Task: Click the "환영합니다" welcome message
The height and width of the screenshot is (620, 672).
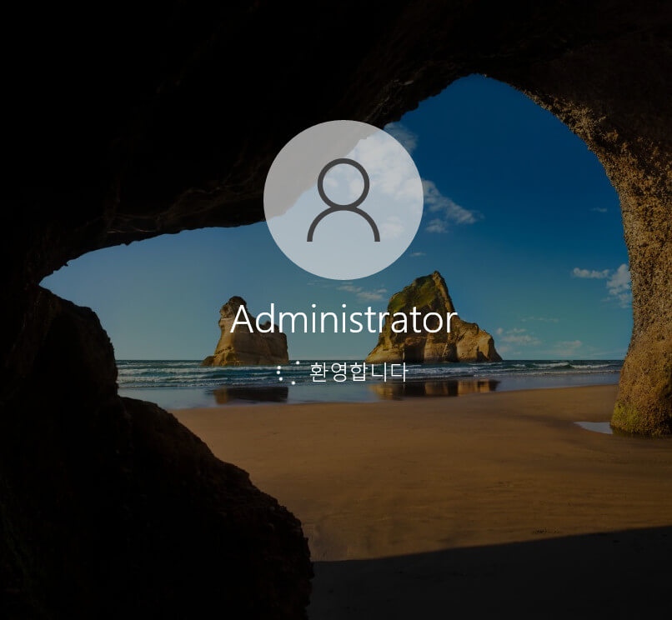Action: click(358, 372)
